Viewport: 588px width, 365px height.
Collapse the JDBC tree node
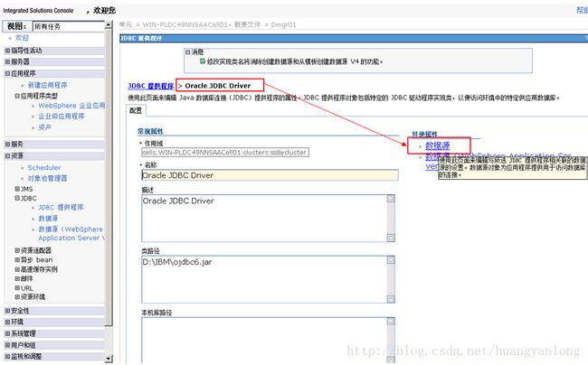pos(17,199)
